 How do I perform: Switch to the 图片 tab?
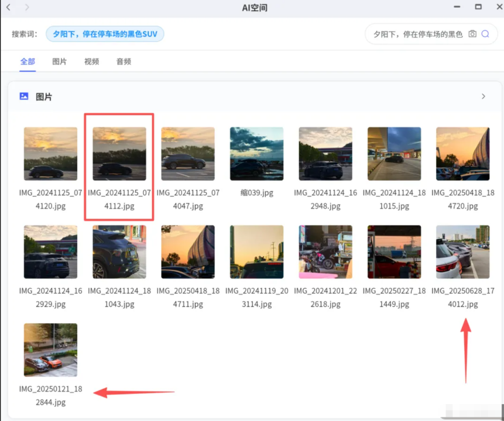[x=59, y=61]
